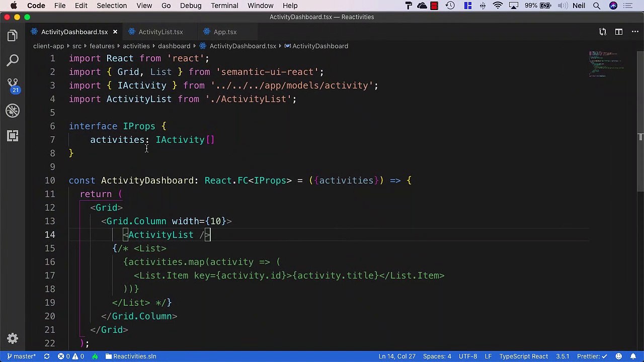Click the Reactivities.sln project in status bar
Viewport: 644px width, 362px height.
(130, 356)
